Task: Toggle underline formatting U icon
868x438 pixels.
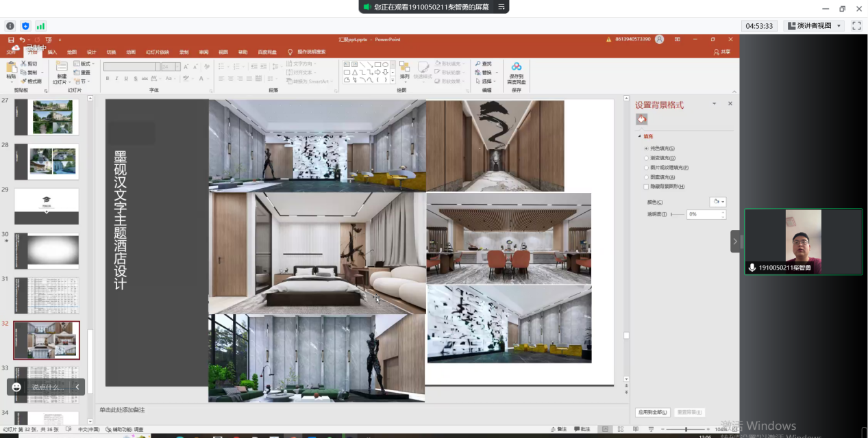Action: 125,79
